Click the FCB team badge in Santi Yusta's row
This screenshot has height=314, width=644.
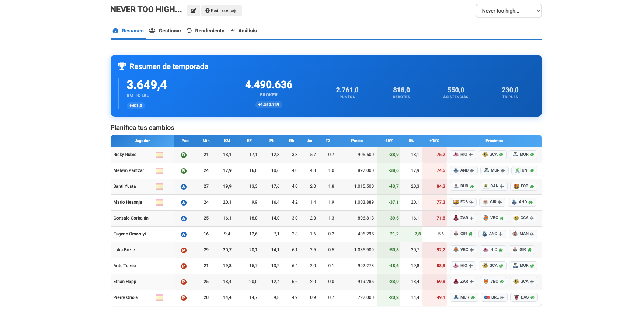(523, 186)
